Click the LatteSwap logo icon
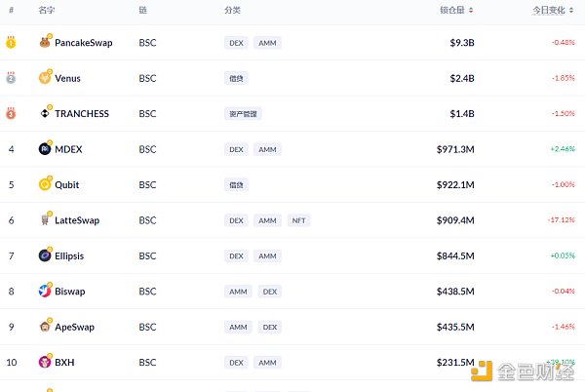This screenshot has height=392, width=585. 45,220
